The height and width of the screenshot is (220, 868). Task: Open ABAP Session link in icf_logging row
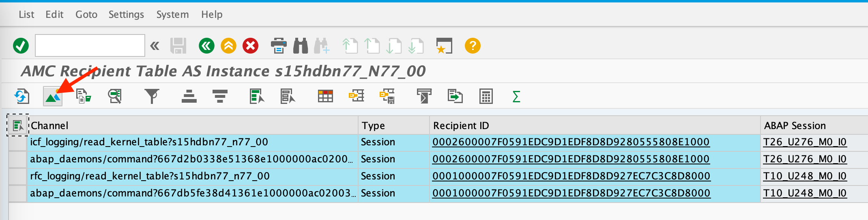[x=805, y=142]
